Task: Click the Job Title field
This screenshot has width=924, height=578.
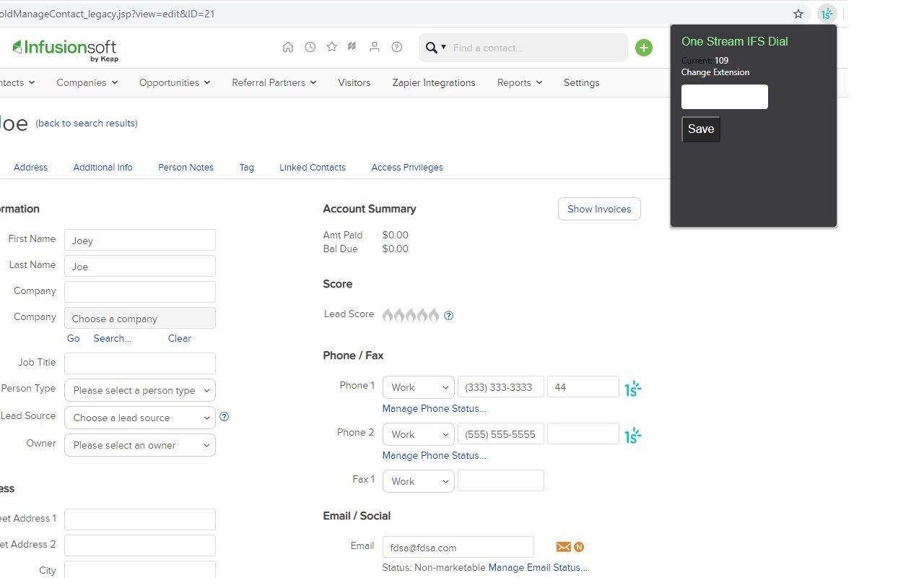Action: pyautogui.click(x=140, y=363)
